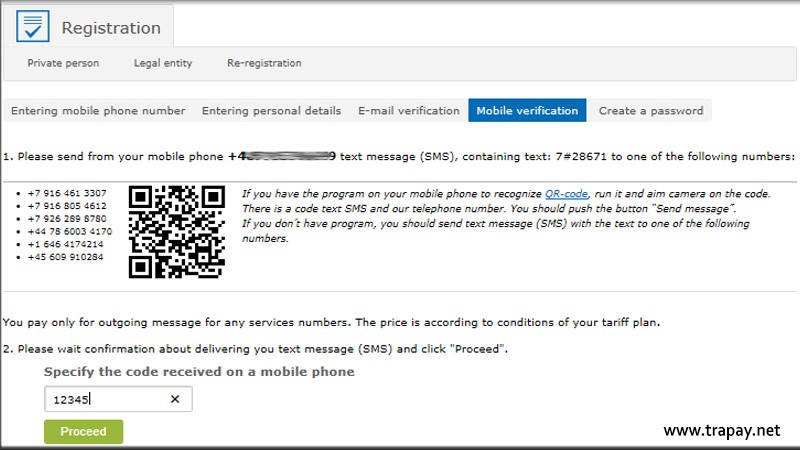Switch to the E-mail verification step
The width and height of the screenshot is (800, 450).
[x=409, y=111]
